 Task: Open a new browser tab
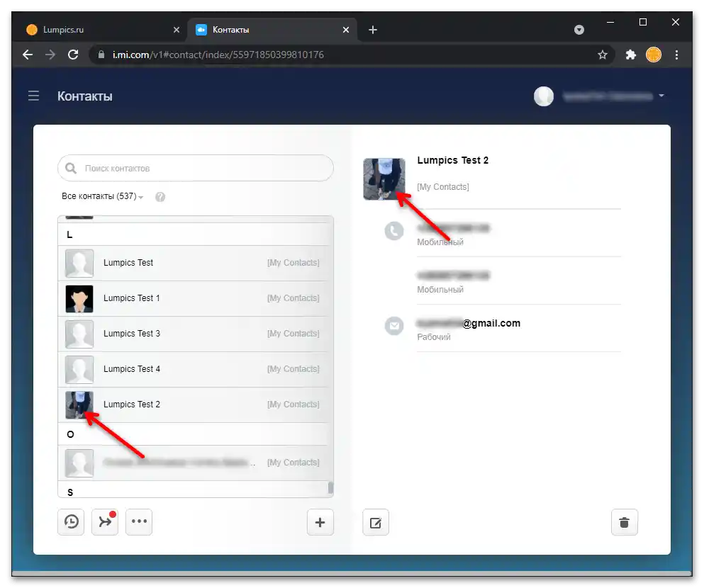coord(373,30)
